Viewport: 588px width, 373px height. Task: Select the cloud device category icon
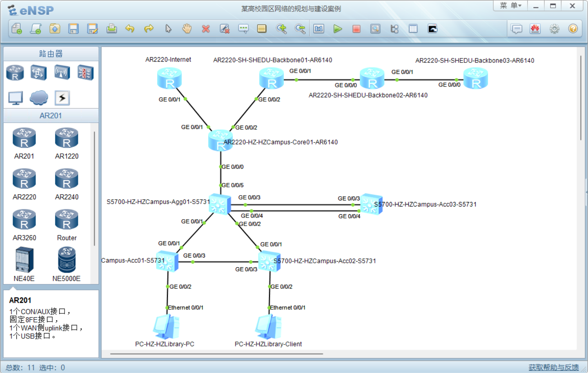click(x=39, y=98)
